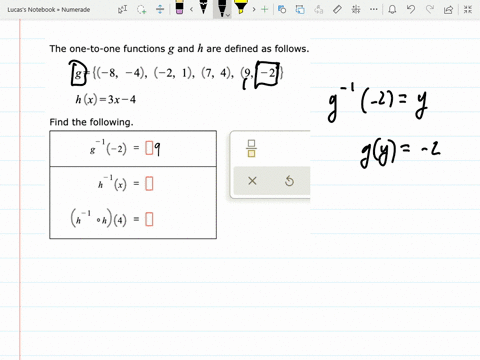Click the h inverse of x answer box
The width and height of the screenshot is (480, 360).
[x=149, y=184]
